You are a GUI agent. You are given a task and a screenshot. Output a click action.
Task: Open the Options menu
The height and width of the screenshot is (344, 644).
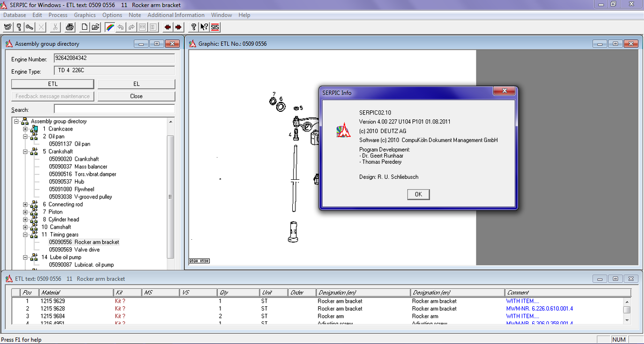(112, 15)
